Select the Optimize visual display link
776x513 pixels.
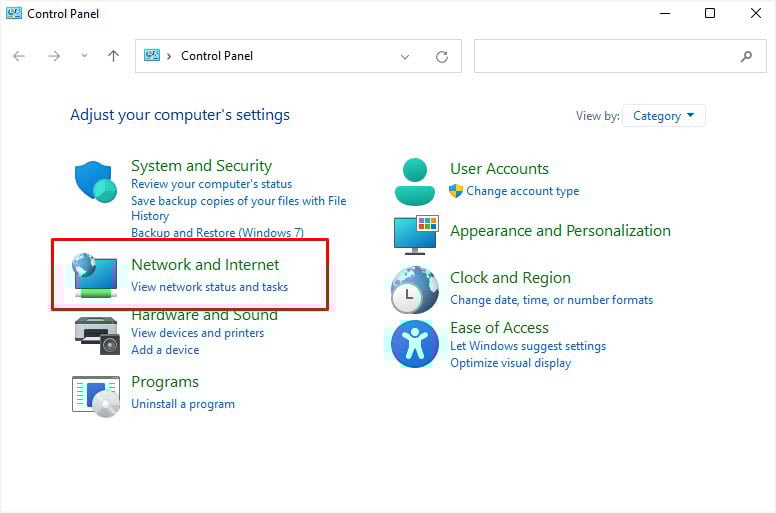click(x=511, y=363)
